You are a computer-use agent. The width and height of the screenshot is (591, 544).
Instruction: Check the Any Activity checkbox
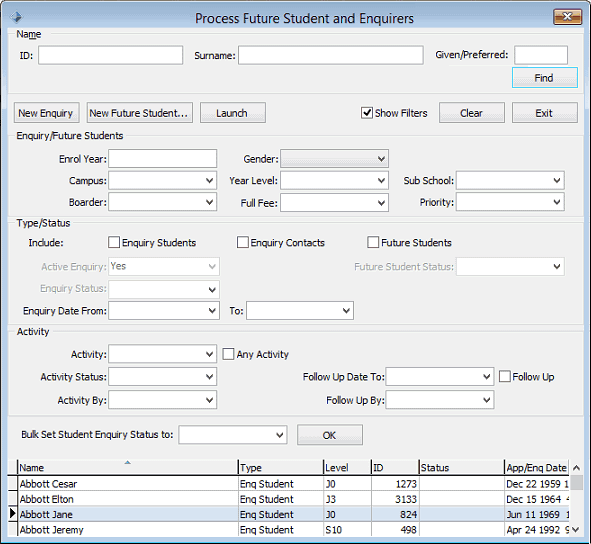click(228, 354)
